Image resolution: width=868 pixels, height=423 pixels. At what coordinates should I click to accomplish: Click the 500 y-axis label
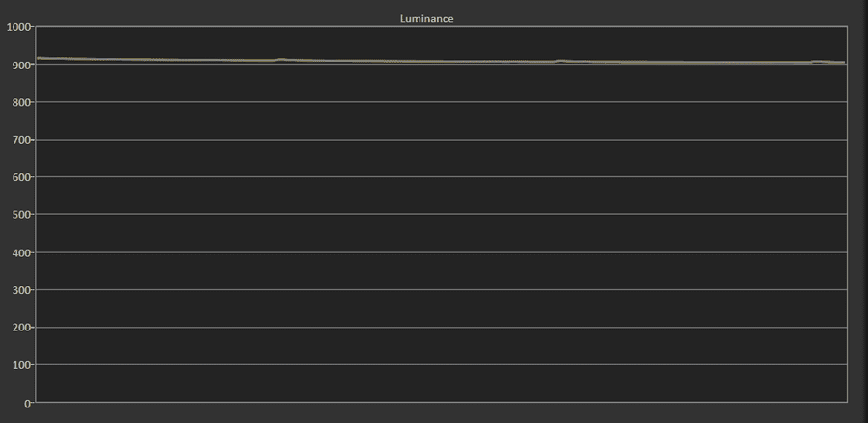(x=21, y=215)
